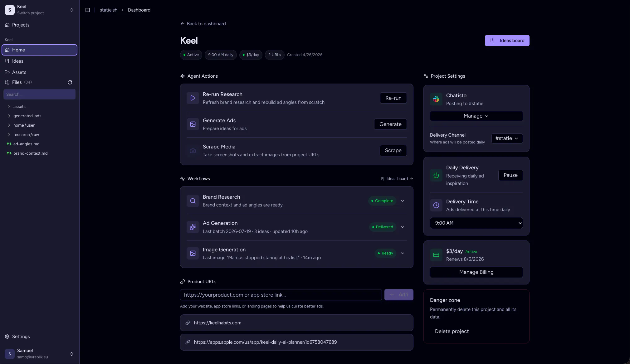This screenshot has width=630, height=364.
Task: Click the Samuel user avatar
Action: click(10, 354)
